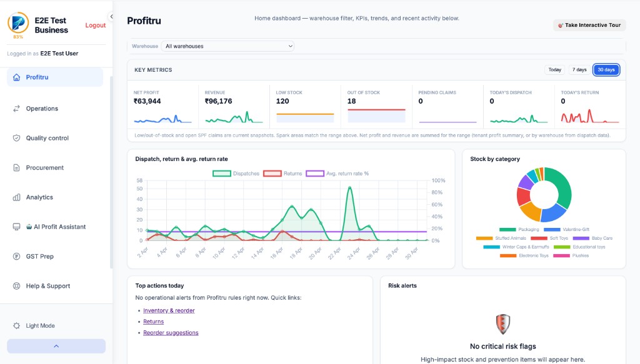Toggle Plushies legend item

(x=571, y=255)
